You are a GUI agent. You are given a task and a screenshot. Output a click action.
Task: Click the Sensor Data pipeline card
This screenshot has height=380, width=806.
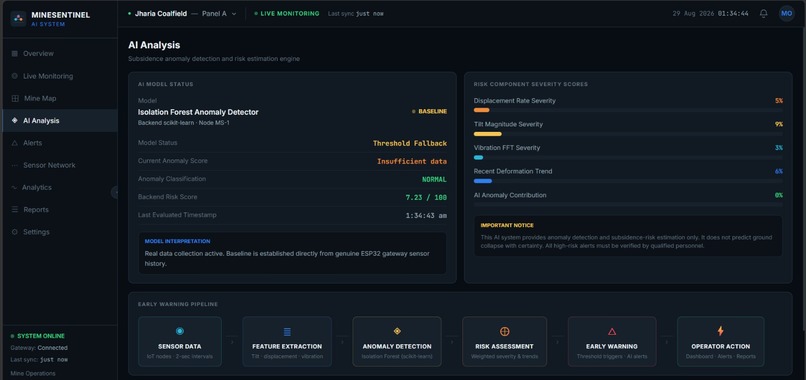180,341
